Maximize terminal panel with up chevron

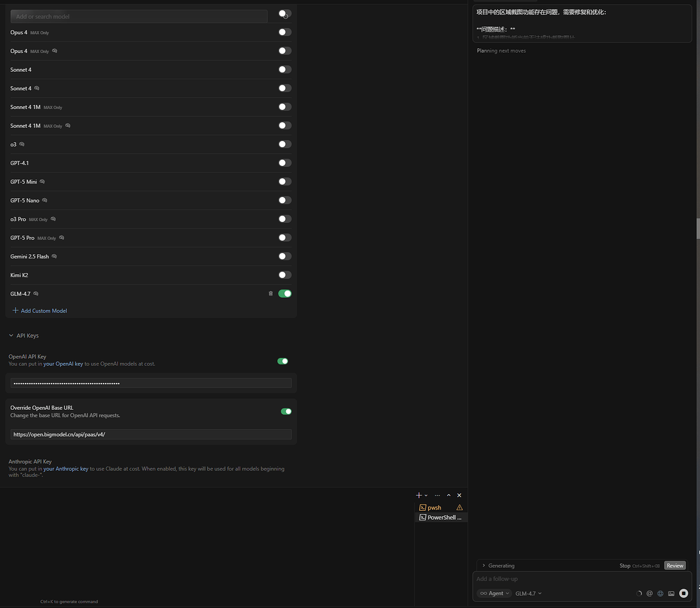448,495
